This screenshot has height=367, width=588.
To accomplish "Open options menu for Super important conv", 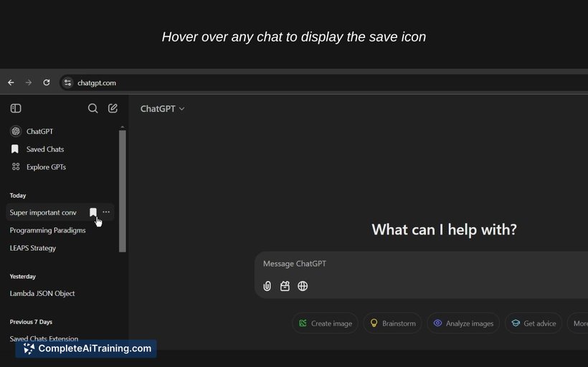I will pos(106,212).
